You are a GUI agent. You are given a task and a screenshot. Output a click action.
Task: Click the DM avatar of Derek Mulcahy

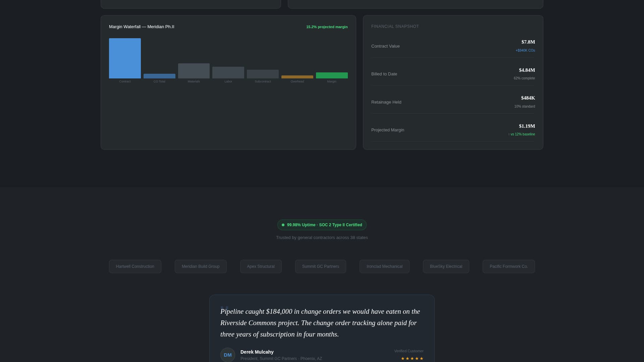228,355
